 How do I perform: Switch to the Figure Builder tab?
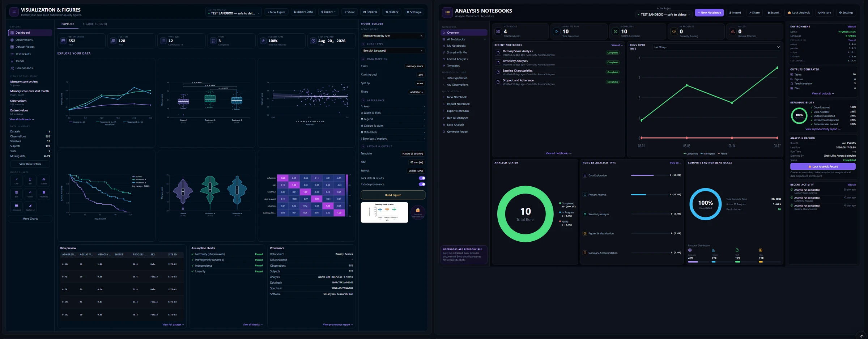click(95, 24)
